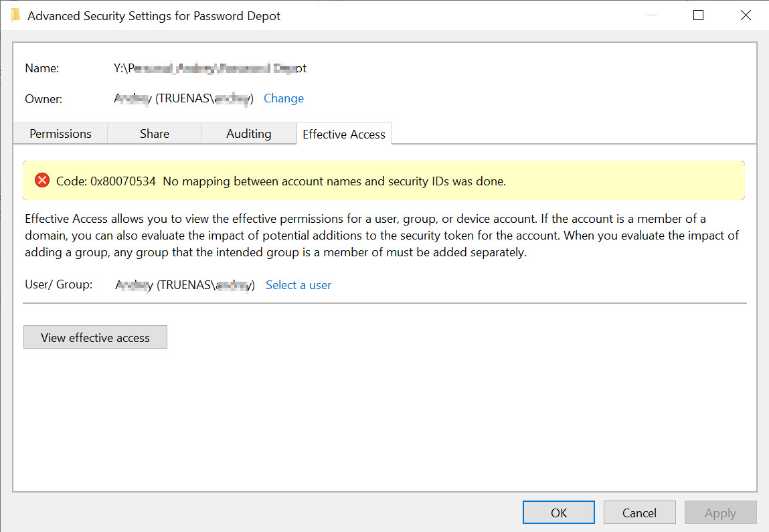The width and height of the screenshot is (769, 532).
Task: Minimize the Advanced Security Settings window
Action: (652, 15)
